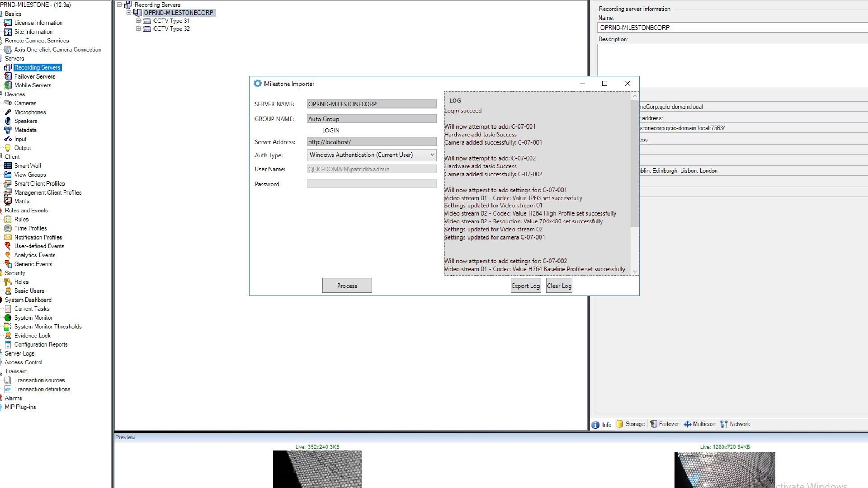The height and width of the screenshot is (488, 868).
Task: Click the log scrollbar down arrow
Action: tap(635, 272)
